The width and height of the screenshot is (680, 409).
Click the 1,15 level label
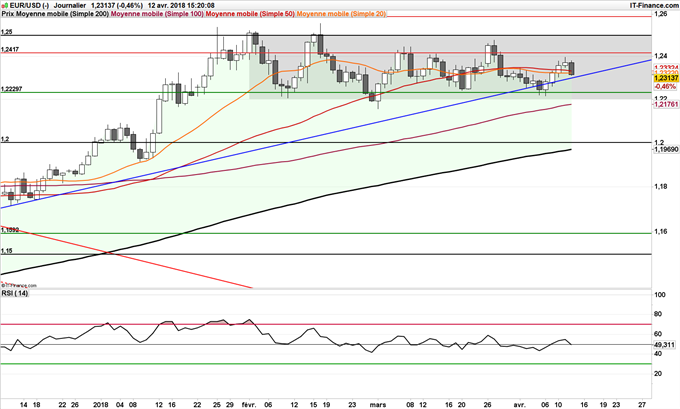click(x=7, y=251)
